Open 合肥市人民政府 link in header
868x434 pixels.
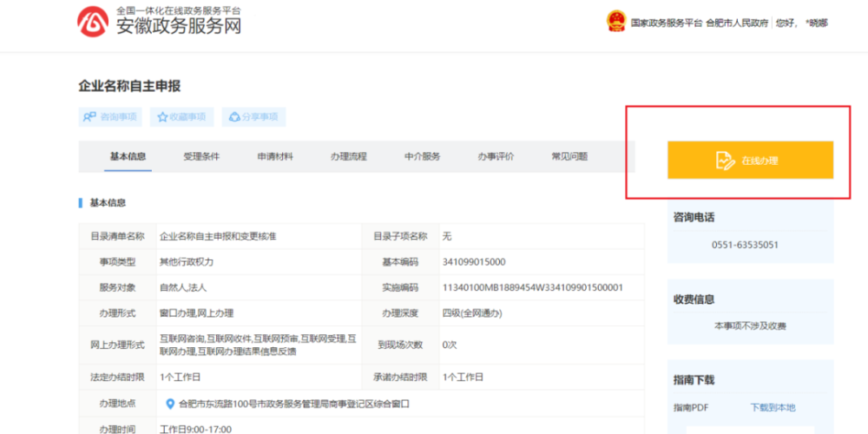(737, 23)
